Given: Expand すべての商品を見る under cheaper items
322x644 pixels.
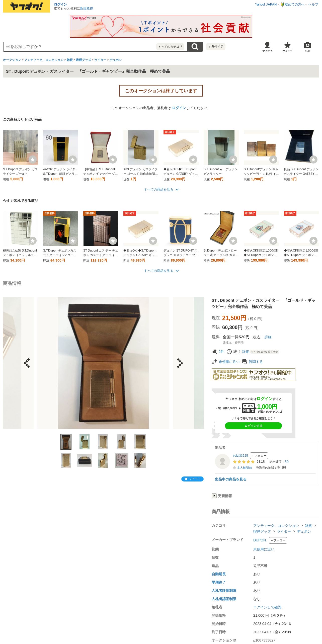Looking at the screenshot, I should (161, 190).
